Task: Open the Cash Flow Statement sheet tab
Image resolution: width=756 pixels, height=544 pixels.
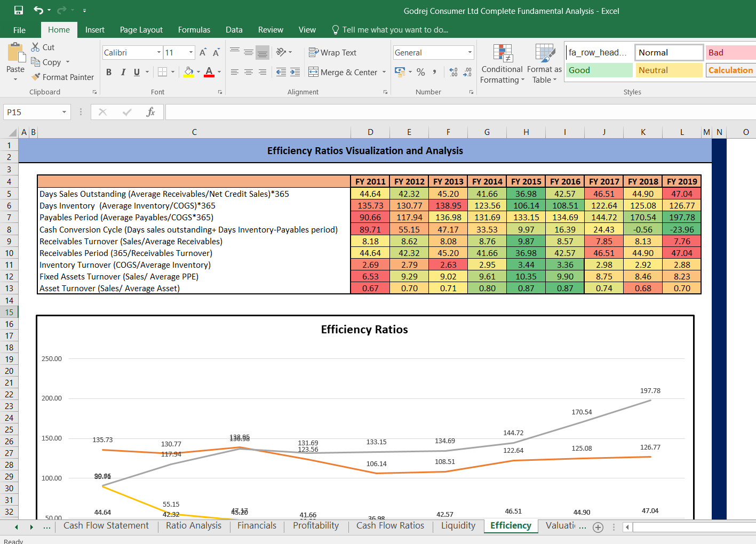Action: coord(106,525)
